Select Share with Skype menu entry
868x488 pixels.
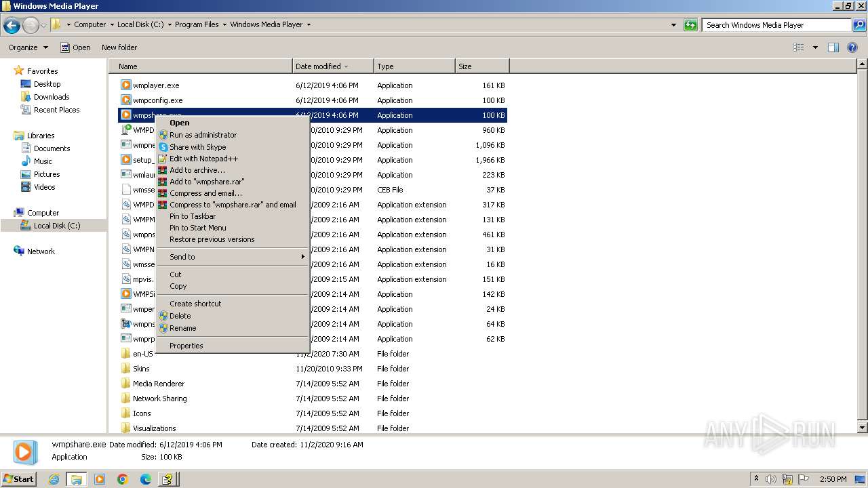pos(231,147)
